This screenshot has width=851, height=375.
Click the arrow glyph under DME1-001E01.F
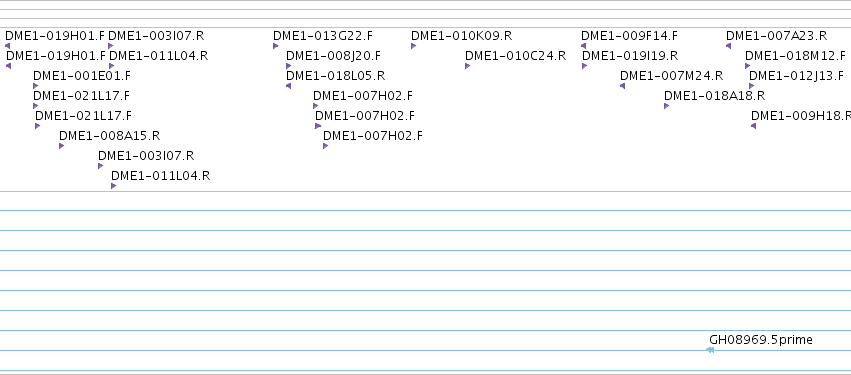[x=36, y=86]
